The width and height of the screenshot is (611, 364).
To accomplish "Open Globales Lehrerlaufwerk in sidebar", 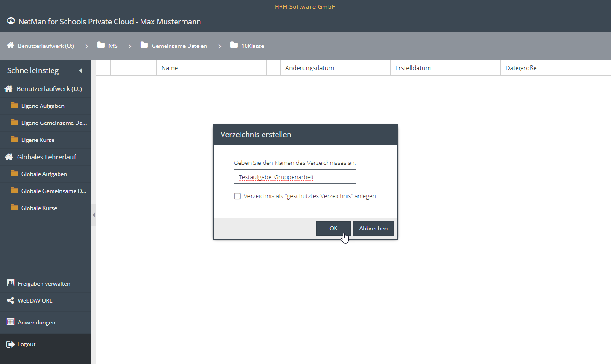I will [x=49, y=157].
